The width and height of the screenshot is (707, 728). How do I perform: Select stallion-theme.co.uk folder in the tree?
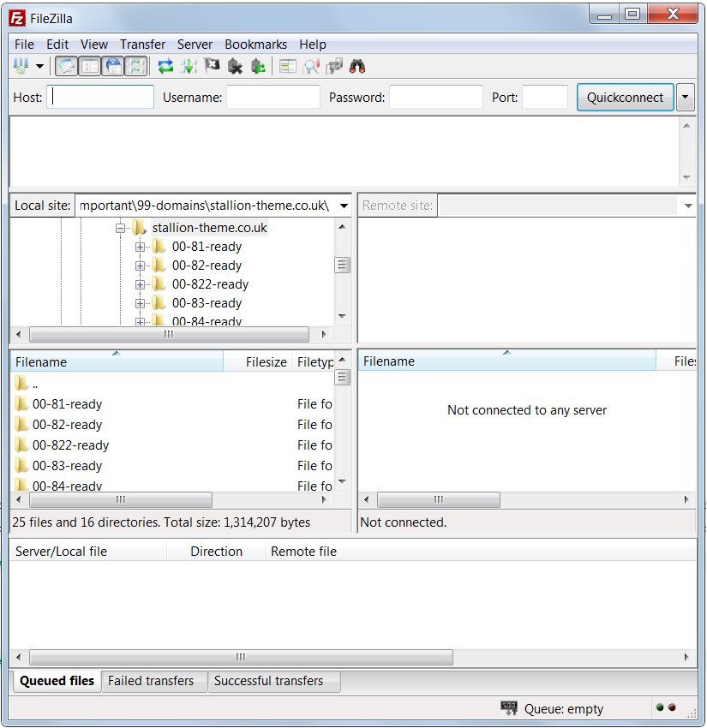coord(209,228)
